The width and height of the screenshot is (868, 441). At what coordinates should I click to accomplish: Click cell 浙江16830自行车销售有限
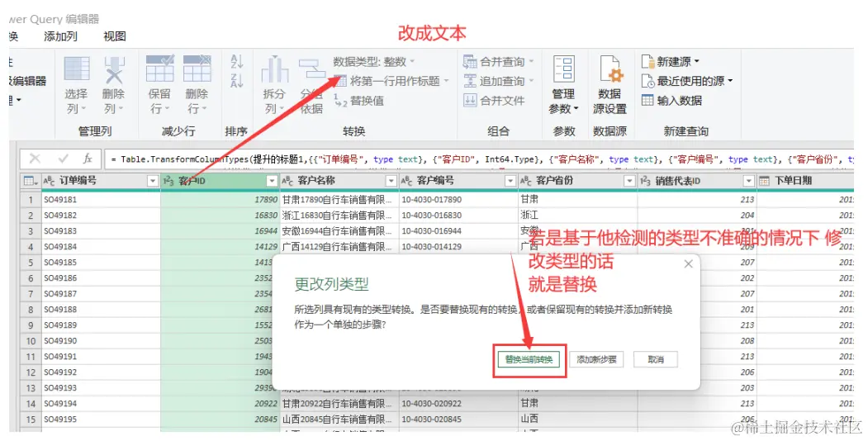tap(339, 216)
